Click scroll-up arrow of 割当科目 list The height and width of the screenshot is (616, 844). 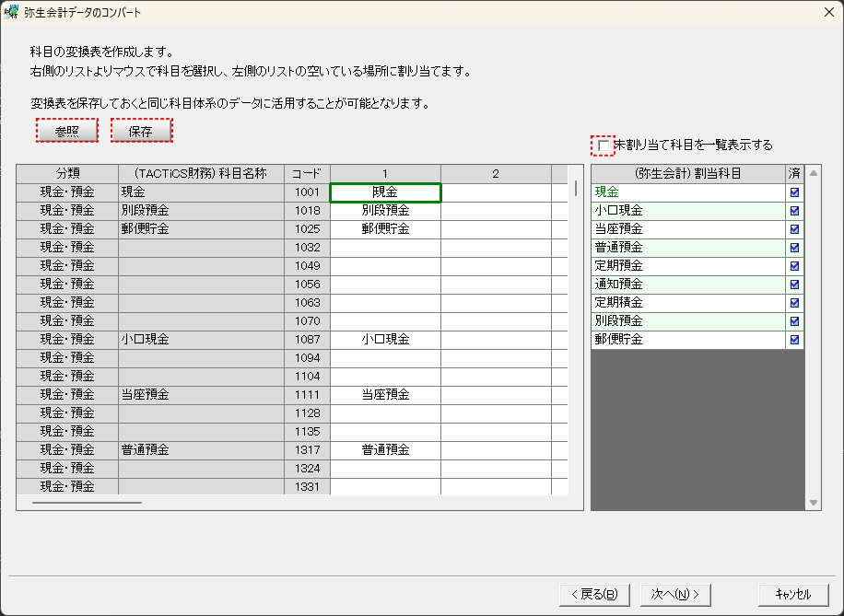[x=814, y=173]
